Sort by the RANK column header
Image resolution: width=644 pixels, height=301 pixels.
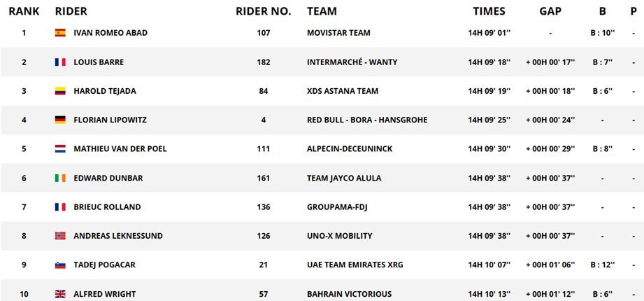point(24,11)
